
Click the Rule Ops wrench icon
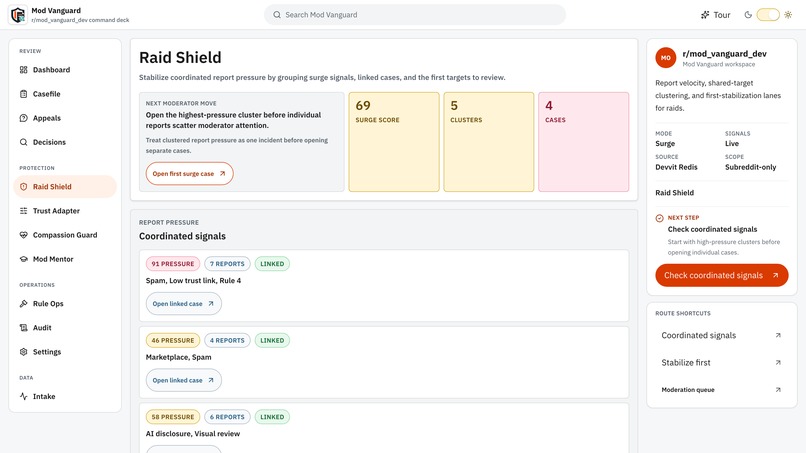[24, 304]
